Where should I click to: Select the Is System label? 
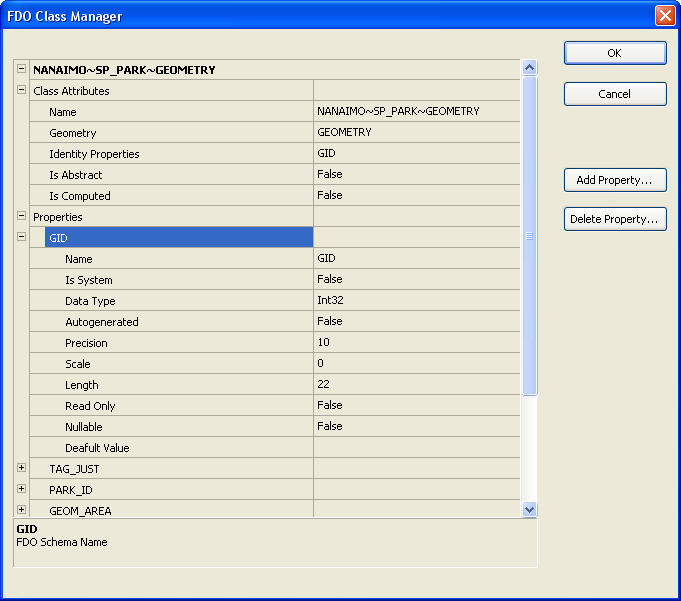89,280
